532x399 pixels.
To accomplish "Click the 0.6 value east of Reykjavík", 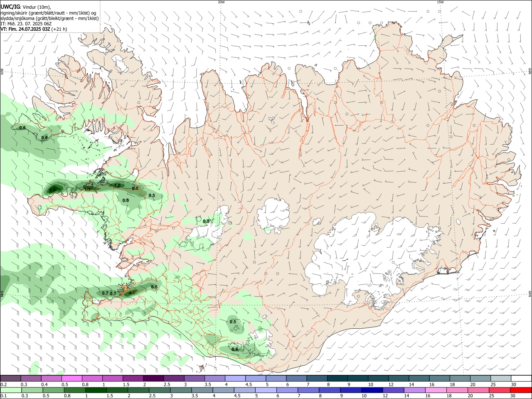I will 154,287.
